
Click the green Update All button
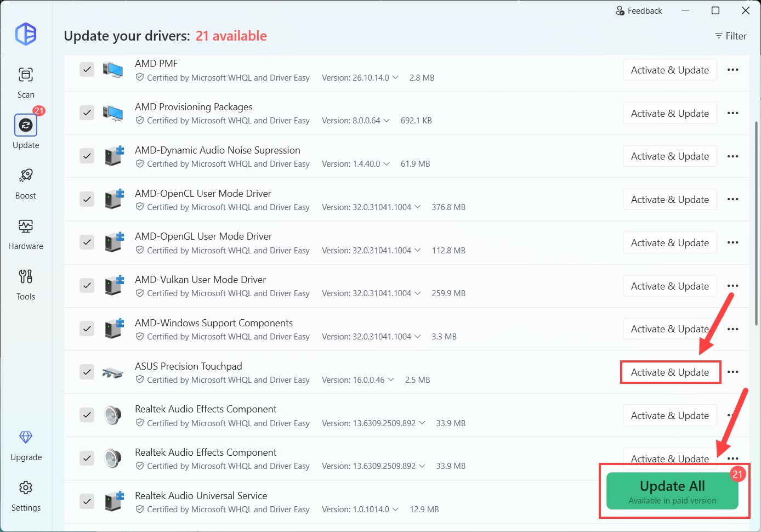pyautogui.click(x=672, y=491)
